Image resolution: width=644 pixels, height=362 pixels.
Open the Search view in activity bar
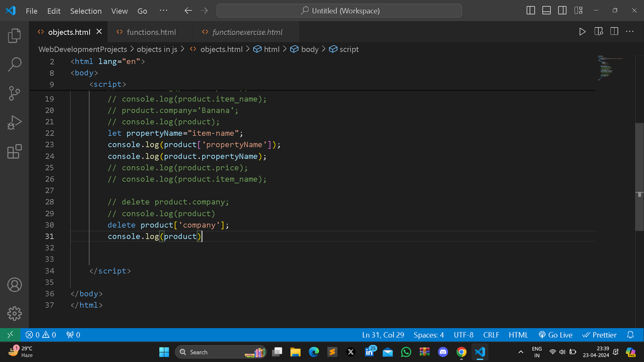14,65
